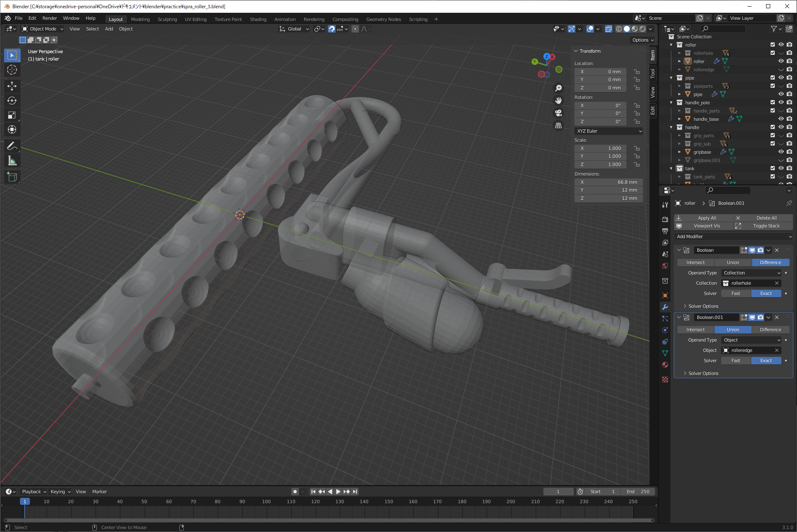Screen dimensions: 797x532
Task: Click the viewport zoom magnifier icon
Action: pos(559,88)
